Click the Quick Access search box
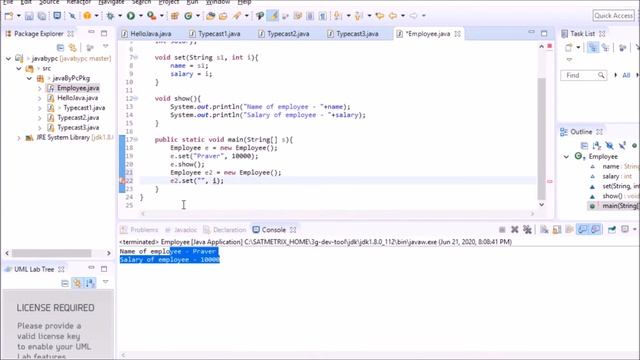This screenshot has height=360, width=640. click(x=613, y=16)
